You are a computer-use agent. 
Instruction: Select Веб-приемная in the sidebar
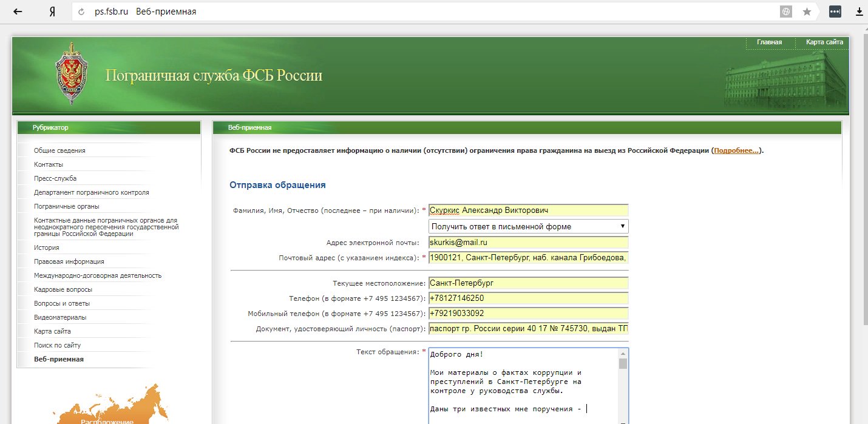click(59, 359)
